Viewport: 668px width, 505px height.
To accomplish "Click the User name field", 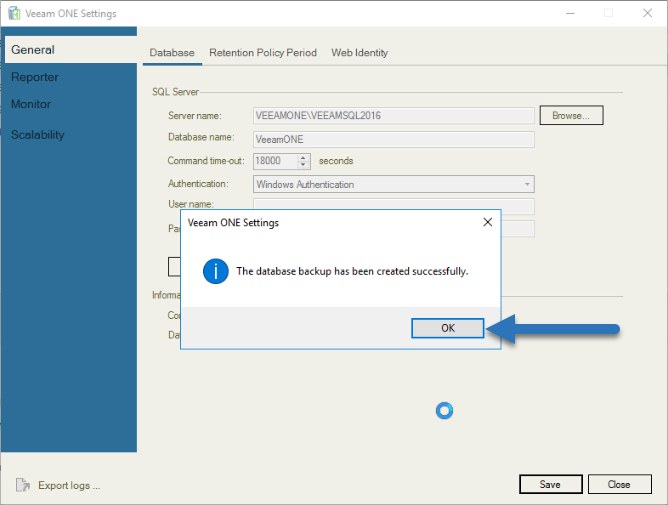I will point(394,205).
